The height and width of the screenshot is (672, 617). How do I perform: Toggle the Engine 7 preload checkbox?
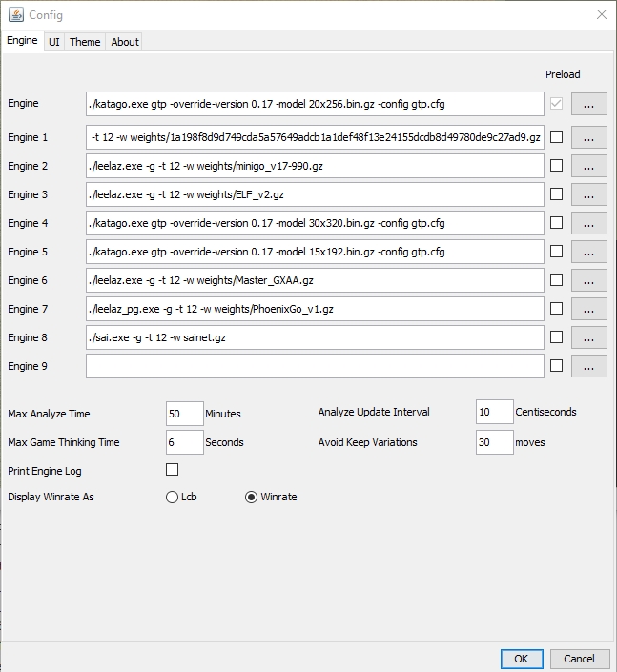pyautogui.click(x=557, y=309)
